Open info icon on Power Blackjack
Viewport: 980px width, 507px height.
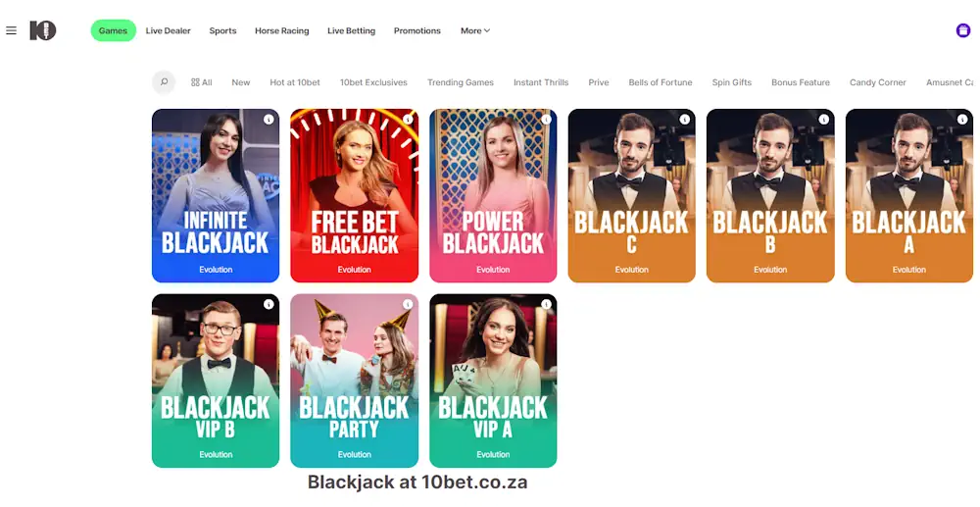[546, 120]
